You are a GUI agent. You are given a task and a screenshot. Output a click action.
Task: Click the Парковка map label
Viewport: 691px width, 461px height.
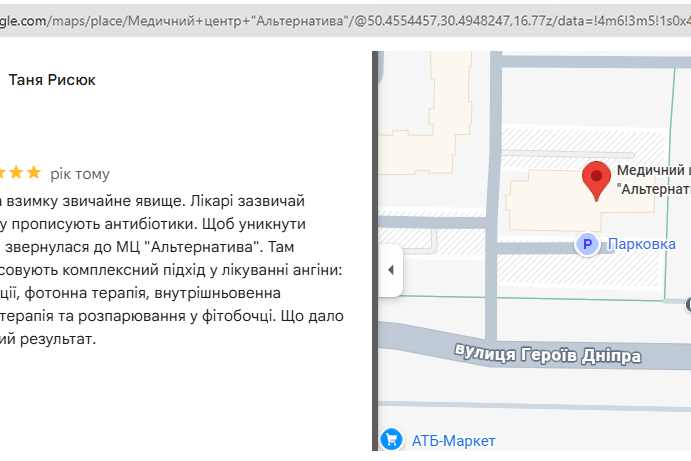point(642,244)
